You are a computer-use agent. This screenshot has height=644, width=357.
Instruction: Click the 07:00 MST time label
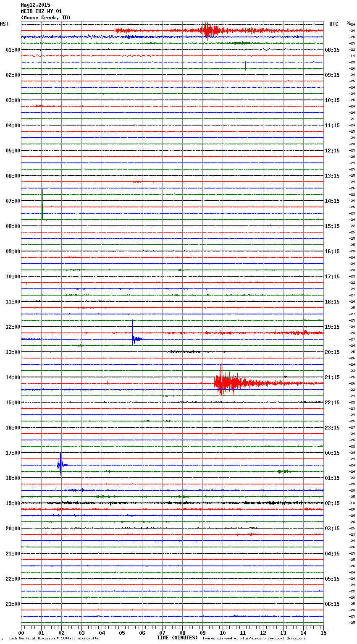13,201
